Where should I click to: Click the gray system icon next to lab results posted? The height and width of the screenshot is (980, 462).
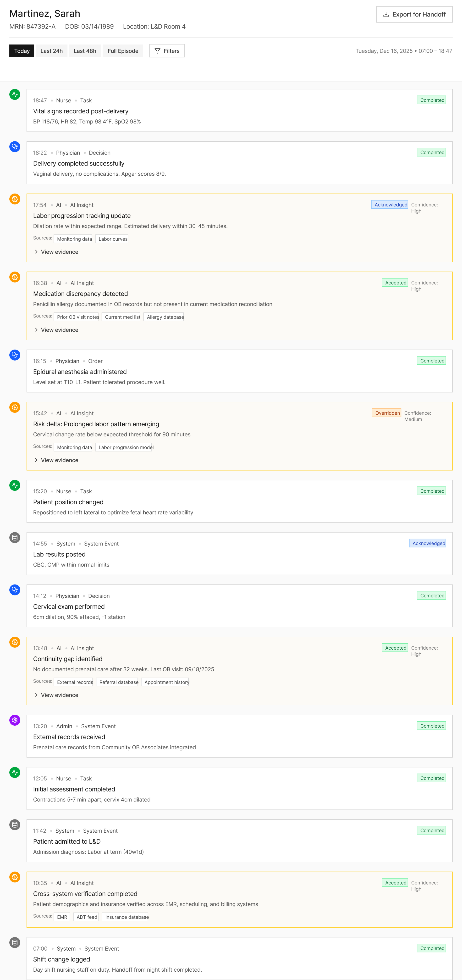tap(14, 538)
